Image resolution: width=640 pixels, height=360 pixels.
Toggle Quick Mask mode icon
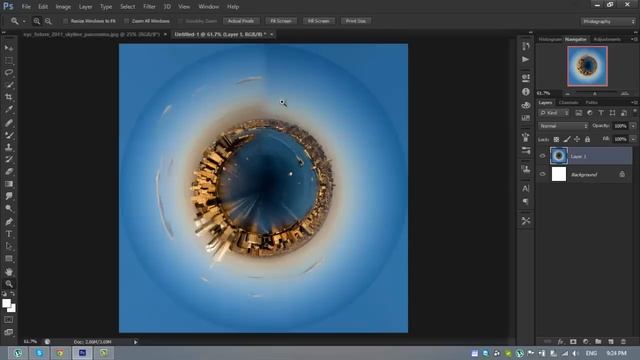click(x=9, y=320)
